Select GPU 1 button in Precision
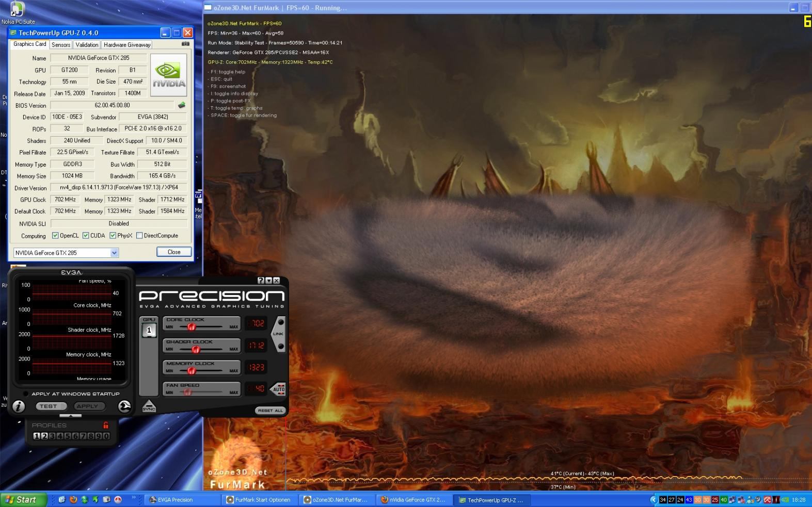812x507 pixels. [x=149, y=330]
